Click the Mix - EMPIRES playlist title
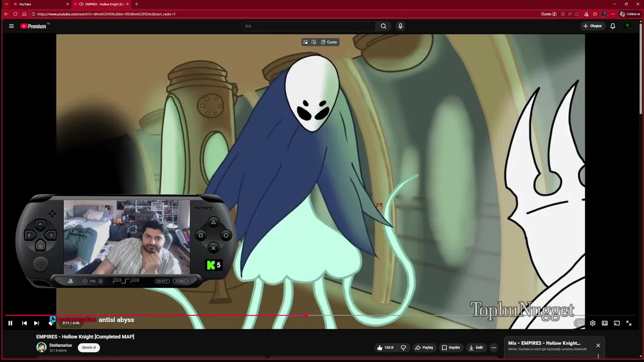644x362 pixels. point(544,343)
